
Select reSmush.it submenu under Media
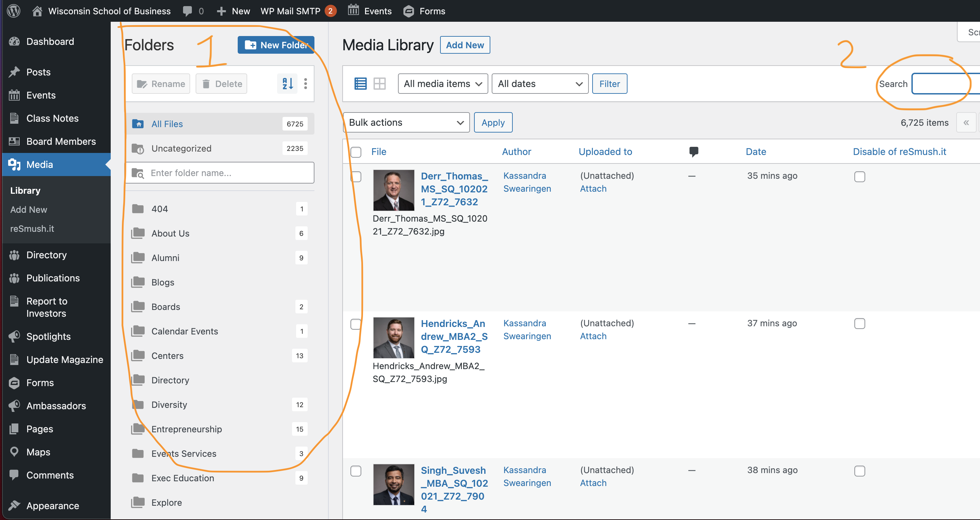pyautogui.click(x=32, y=228)
